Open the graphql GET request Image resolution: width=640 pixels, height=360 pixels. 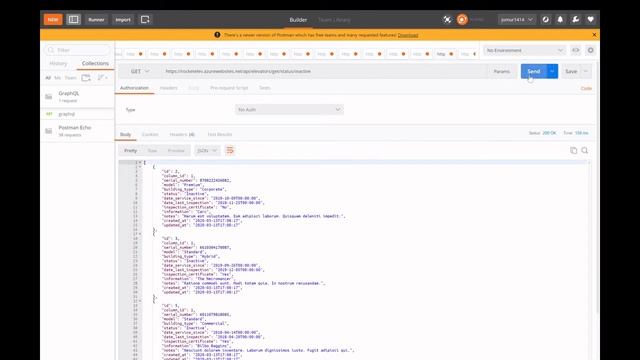point(78,114)
